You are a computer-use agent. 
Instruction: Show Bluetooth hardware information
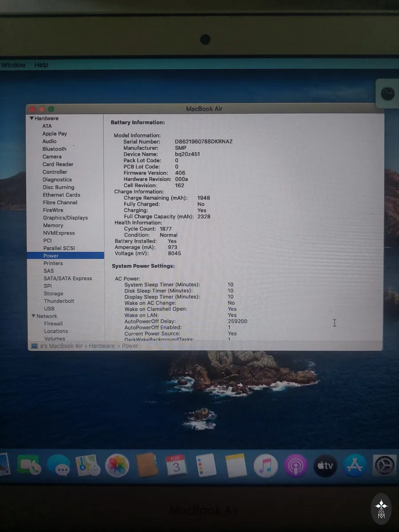click(x=55, y=149)
